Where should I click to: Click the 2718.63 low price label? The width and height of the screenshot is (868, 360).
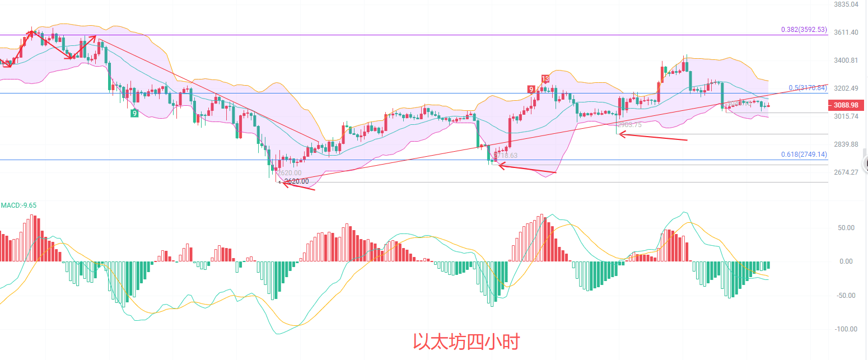pyautogui.click(x=506, y=156)
